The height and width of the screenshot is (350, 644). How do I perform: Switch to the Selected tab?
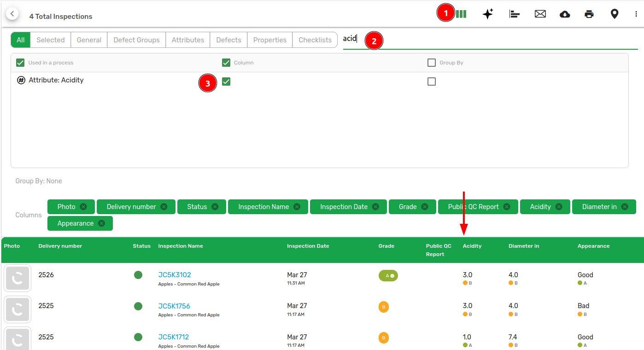51,40
